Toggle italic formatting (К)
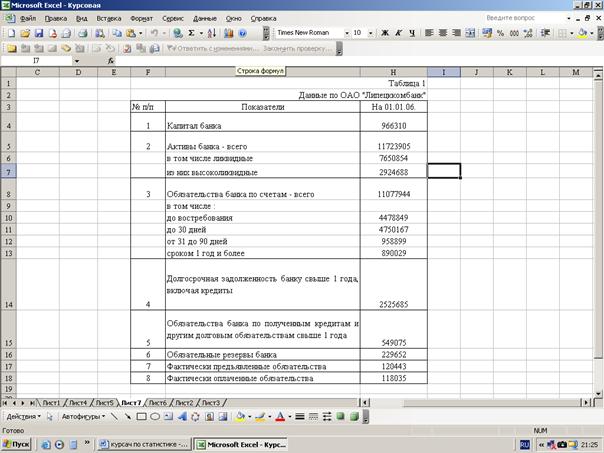604x453 pixels. coord(398,33)
